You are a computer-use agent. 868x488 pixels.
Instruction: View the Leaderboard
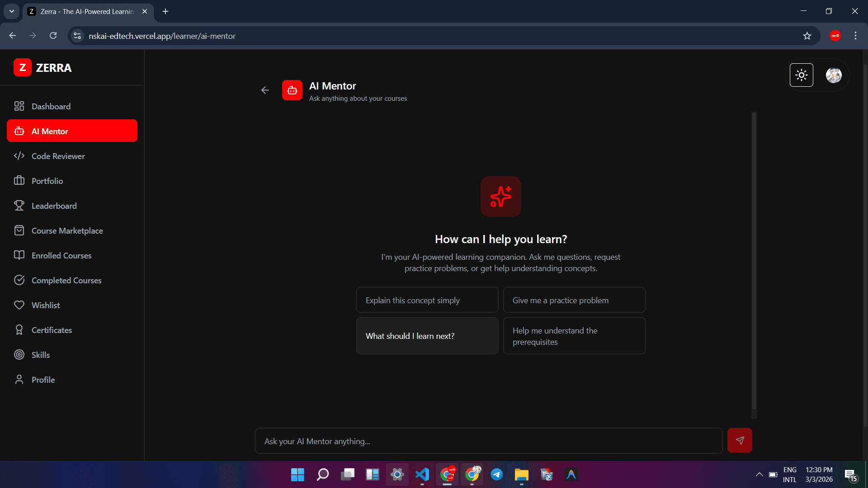click(x=54, y=206)
